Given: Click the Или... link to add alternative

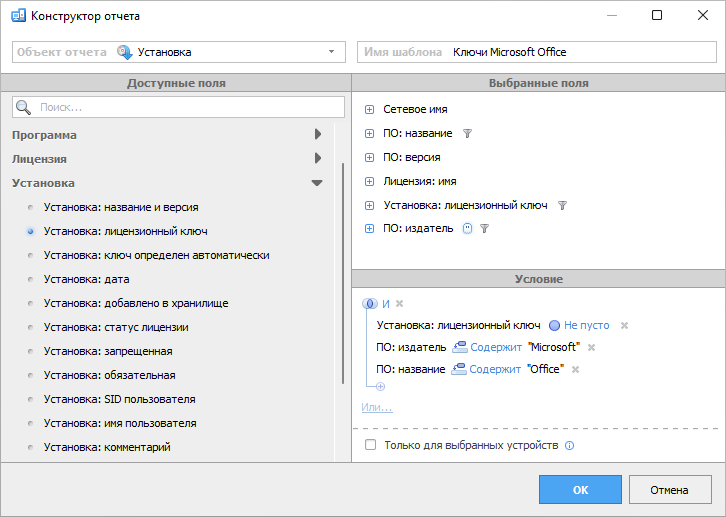Looking at the screenshot, I should [377, 407].
